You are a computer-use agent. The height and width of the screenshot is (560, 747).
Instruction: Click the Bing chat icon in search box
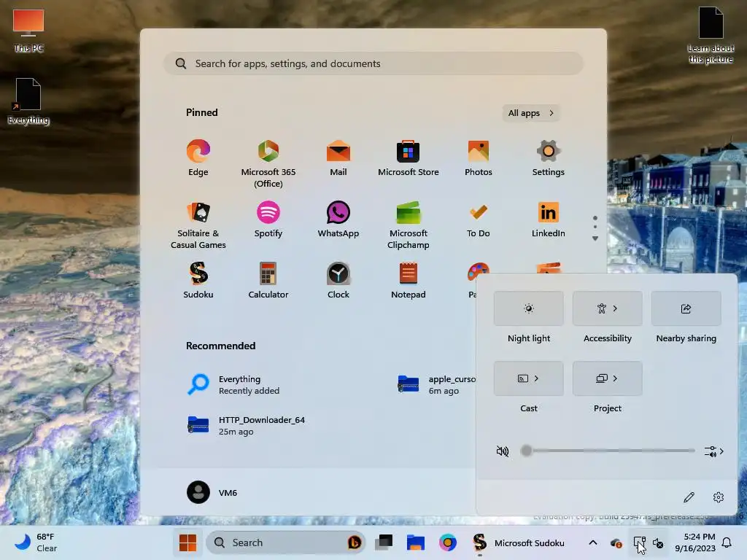(x=354, y=542)
